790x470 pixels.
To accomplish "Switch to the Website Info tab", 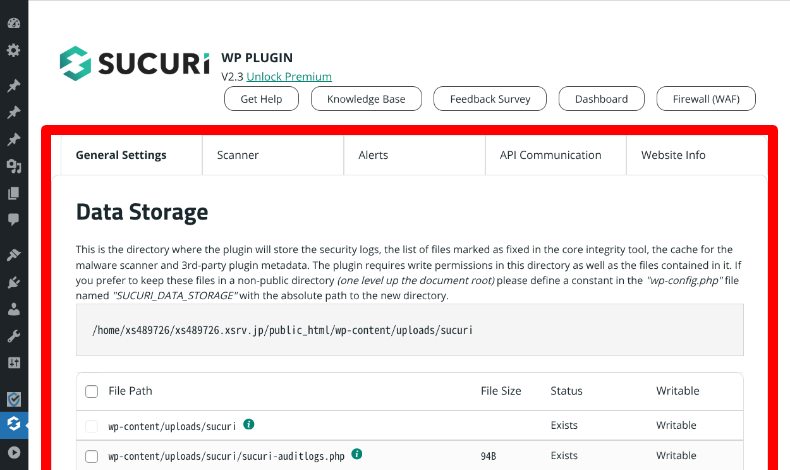I will click(697, 155).
